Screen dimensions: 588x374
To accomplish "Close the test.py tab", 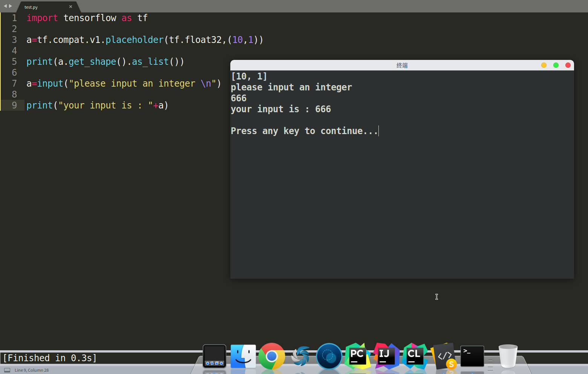I will 70,7.
